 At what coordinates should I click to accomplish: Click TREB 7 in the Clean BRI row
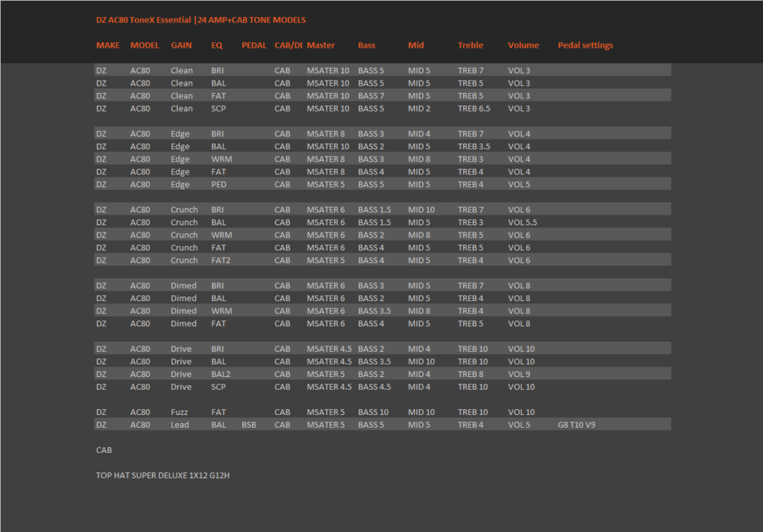[471, 71]
